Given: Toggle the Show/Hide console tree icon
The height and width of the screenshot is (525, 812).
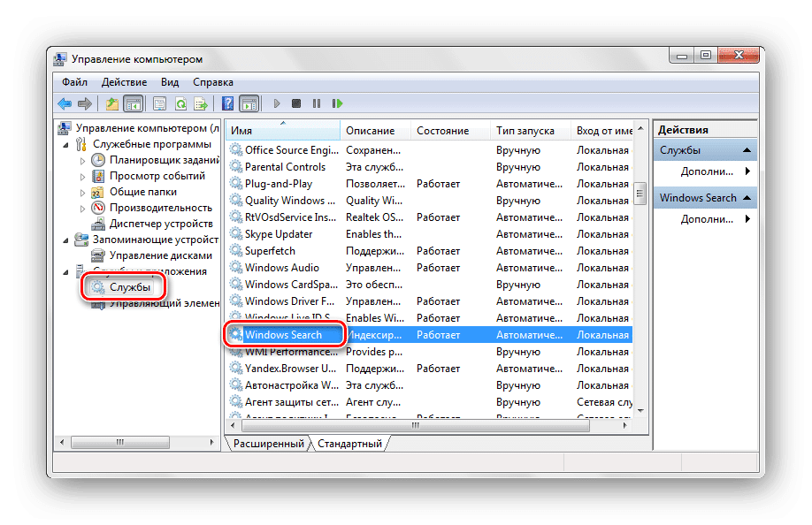Looking at the screenshot, I should click(133, 104).
